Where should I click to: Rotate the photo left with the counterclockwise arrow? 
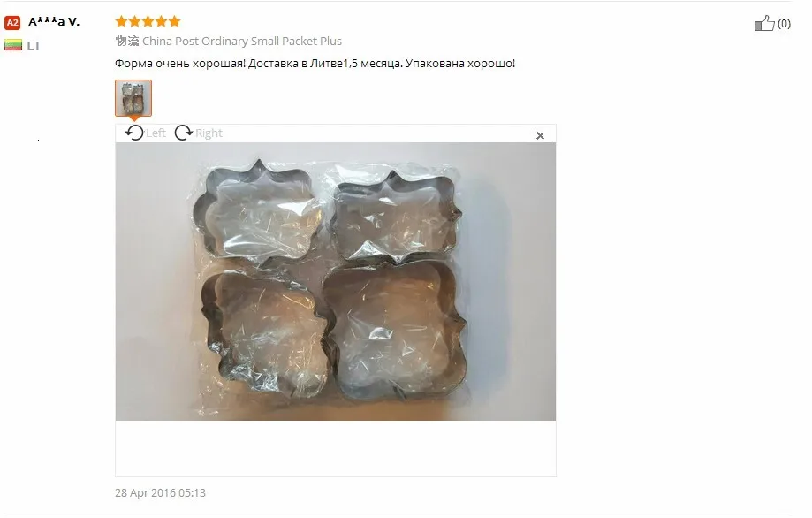134,133
